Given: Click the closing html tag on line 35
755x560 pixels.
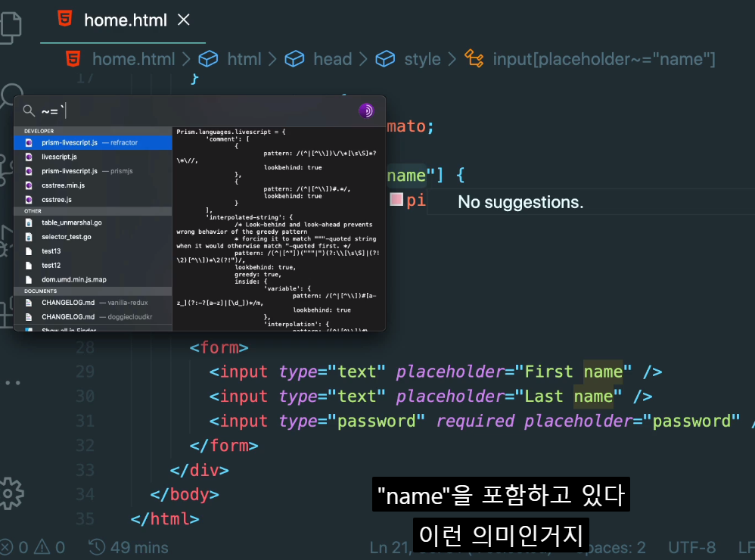Looking at the screenshot, I should [x=165, y=518].
